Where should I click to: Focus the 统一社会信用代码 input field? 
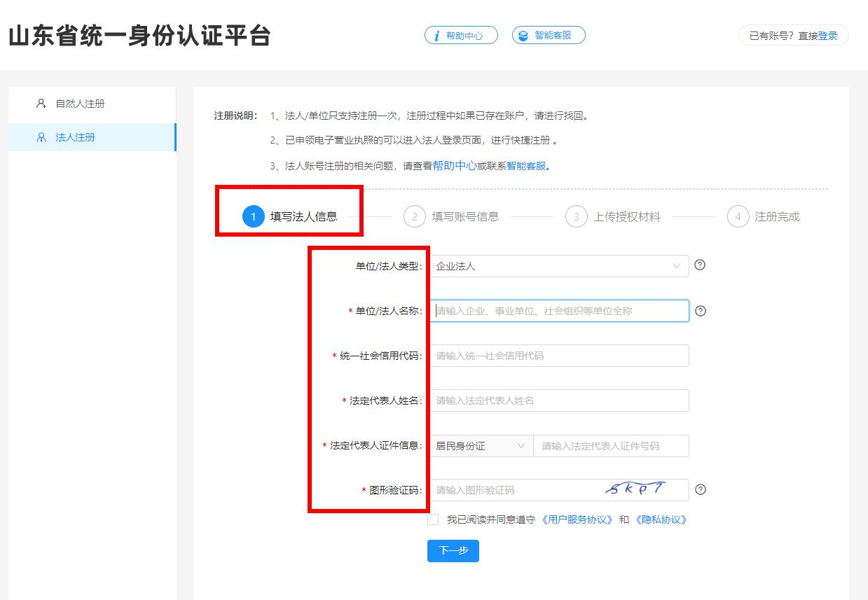558,356
